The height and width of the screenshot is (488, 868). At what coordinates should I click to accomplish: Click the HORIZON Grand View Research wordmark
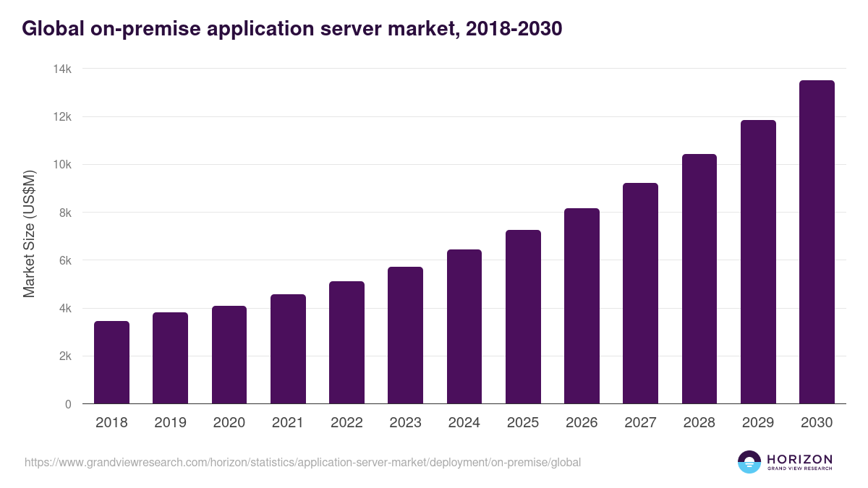pyautogui.click(x=799, y=462)
